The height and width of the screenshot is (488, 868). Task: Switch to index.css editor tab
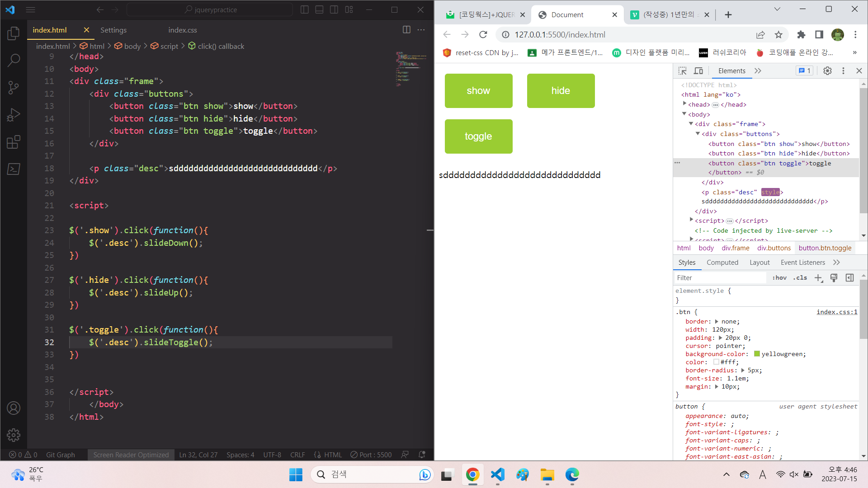pyautogui.click(x=183, y=30)
